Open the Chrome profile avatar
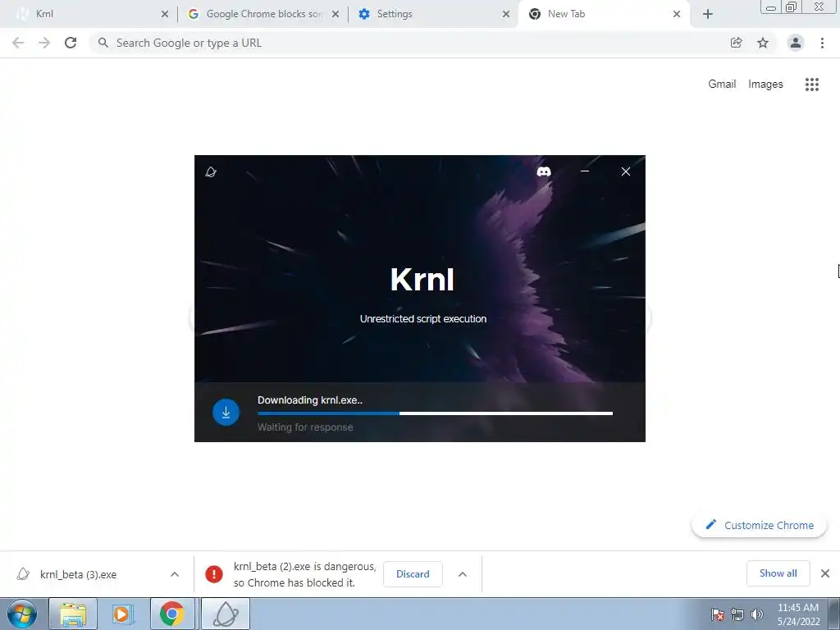 (x=796, y=43)
